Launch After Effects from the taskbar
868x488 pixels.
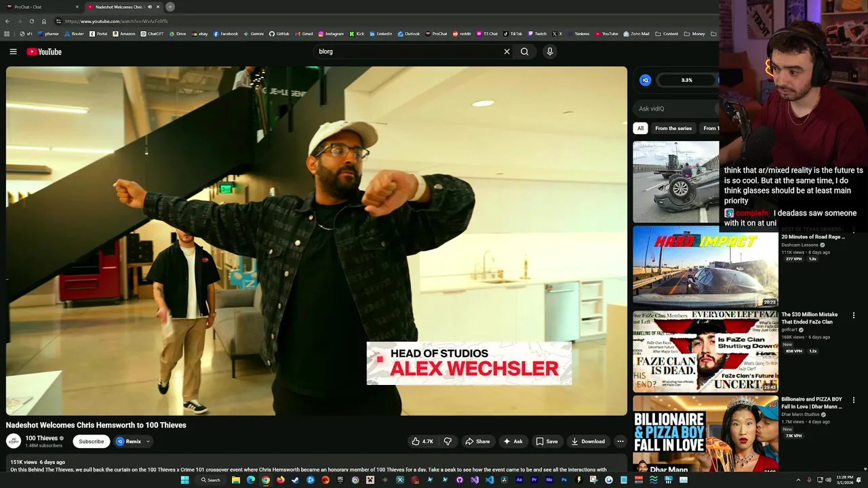(519, 480)
